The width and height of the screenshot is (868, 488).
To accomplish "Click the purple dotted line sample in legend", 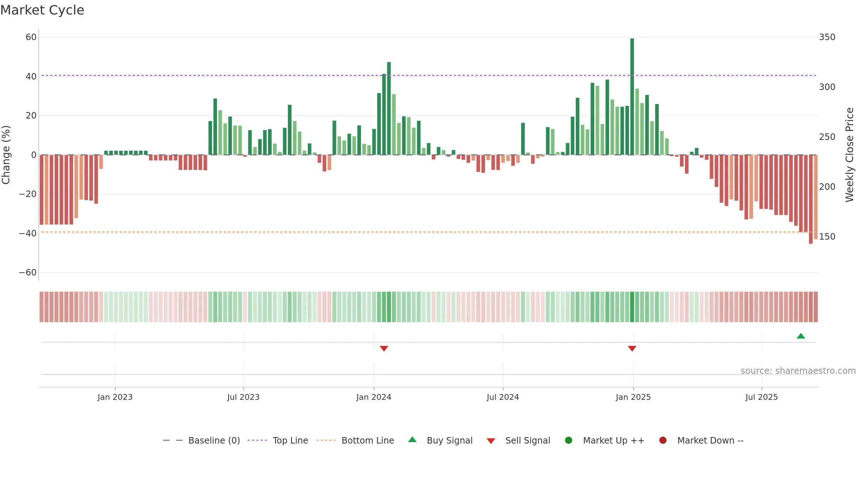I will (257, 440).
